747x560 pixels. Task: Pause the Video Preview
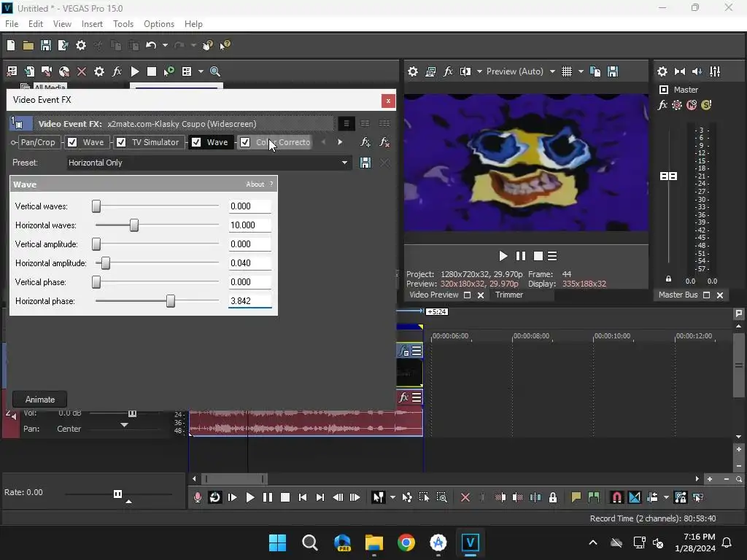[521, 256]
